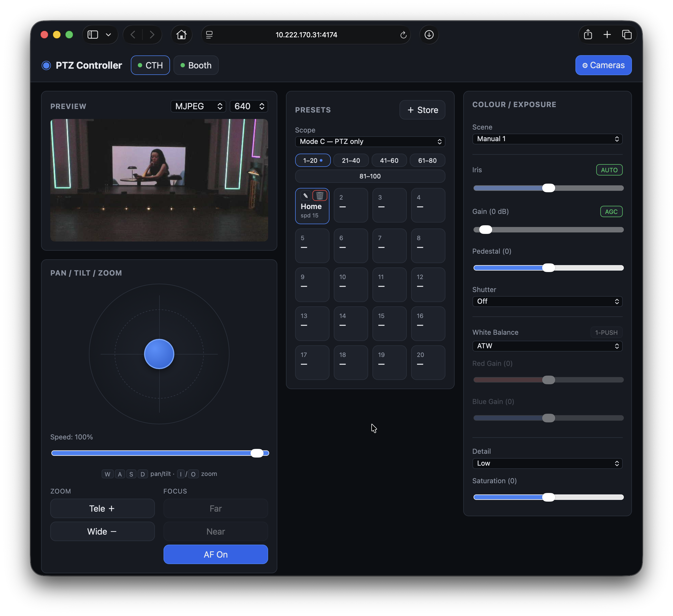The image size is (673, 616).
Task: Adjust the Red Gain slider
Action: click(548, 380)
